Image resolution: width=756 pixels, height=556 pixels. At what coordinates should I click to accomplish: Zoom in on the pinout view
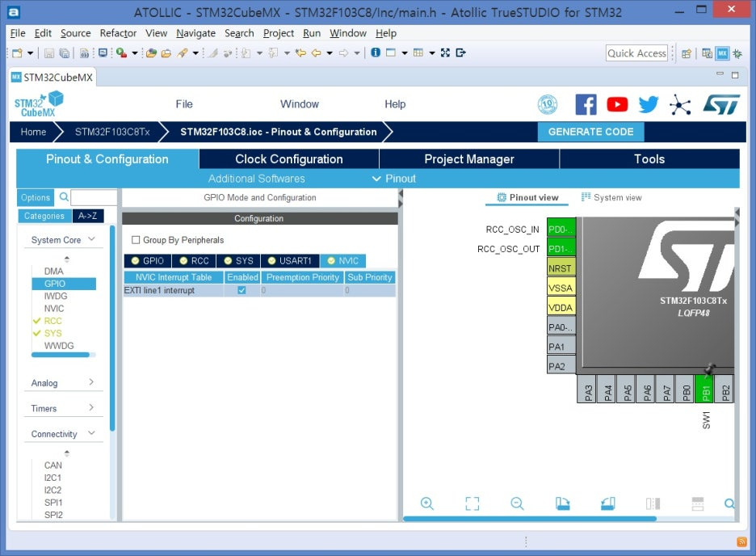[x=426, y=503]
